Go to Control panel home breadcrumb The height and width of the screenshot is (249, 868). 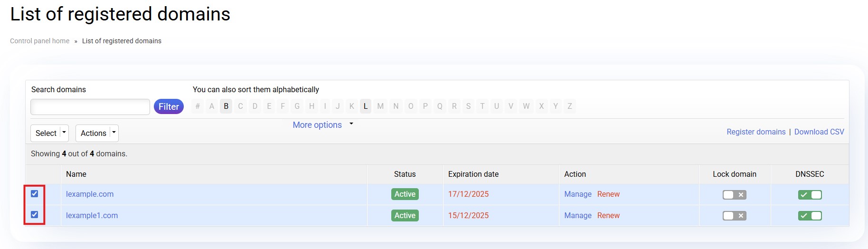coord(40,41)
